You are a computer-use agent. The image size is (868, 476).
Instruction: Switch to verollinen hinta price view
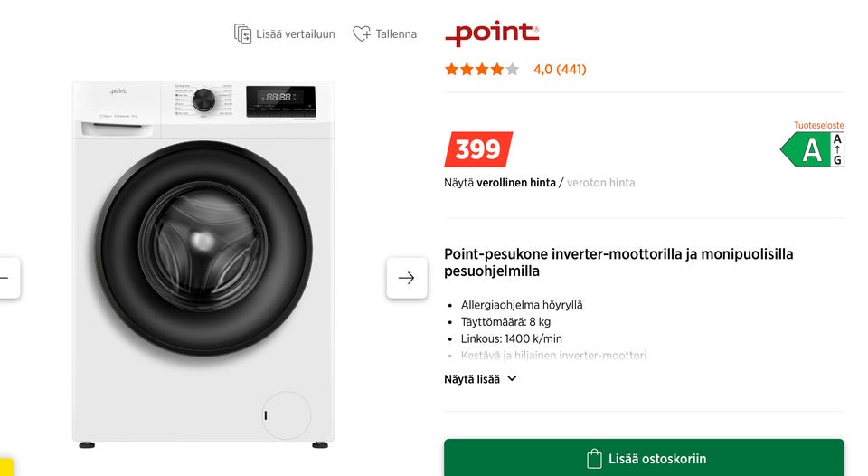click(x=515, y=183)
